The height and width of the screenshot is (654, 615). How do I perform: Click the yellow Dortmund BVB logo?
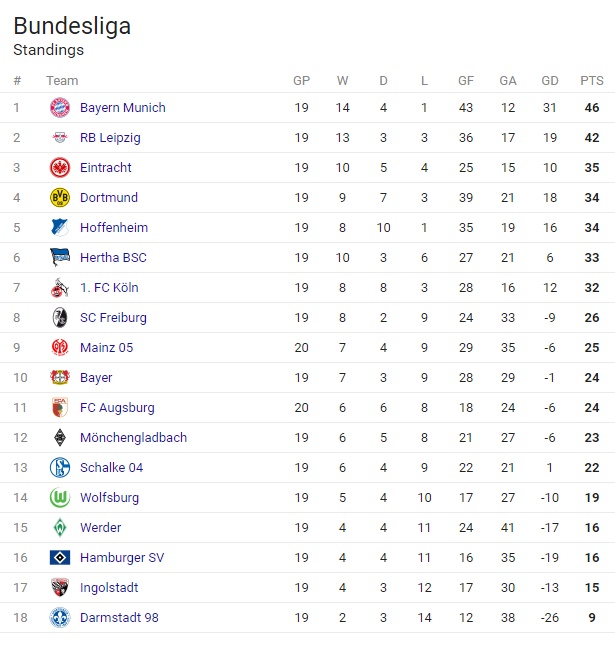60,198
